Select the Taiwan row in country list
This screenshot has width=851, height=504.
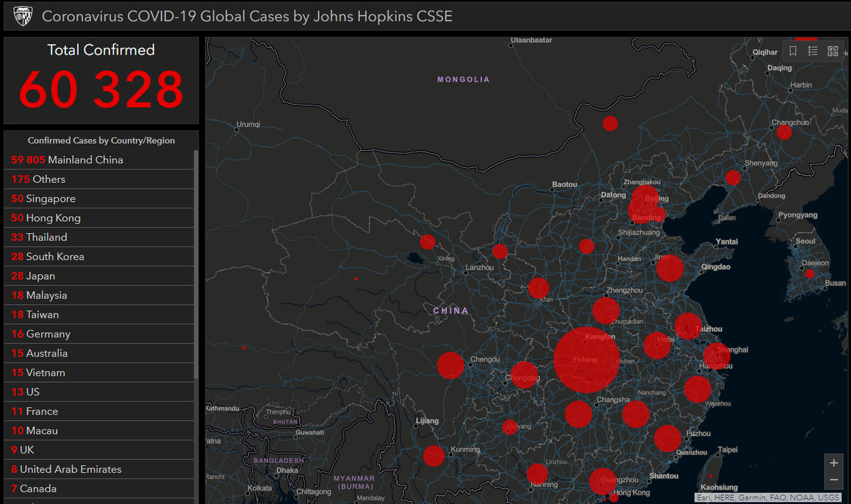click(x=99, y=315)
